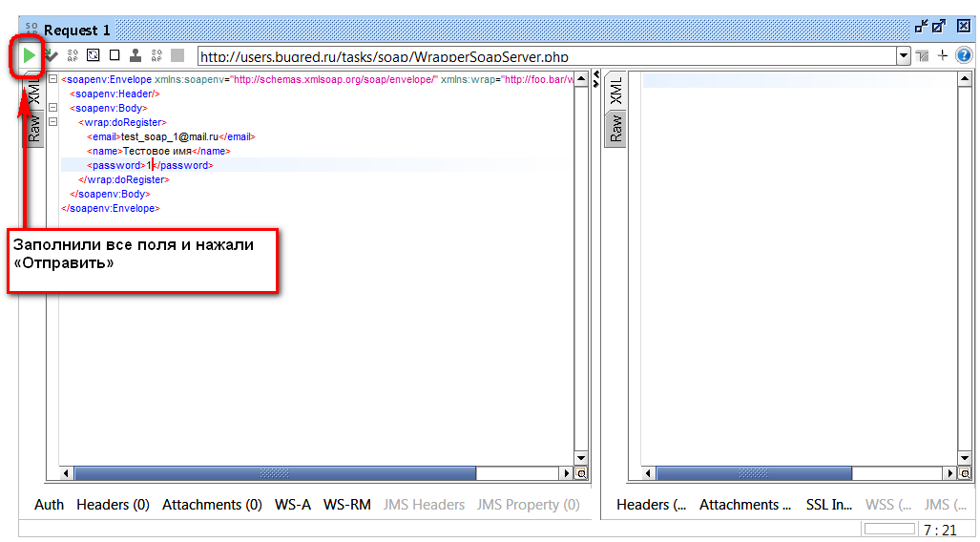Select the request XML view tab

coord(34,91)
